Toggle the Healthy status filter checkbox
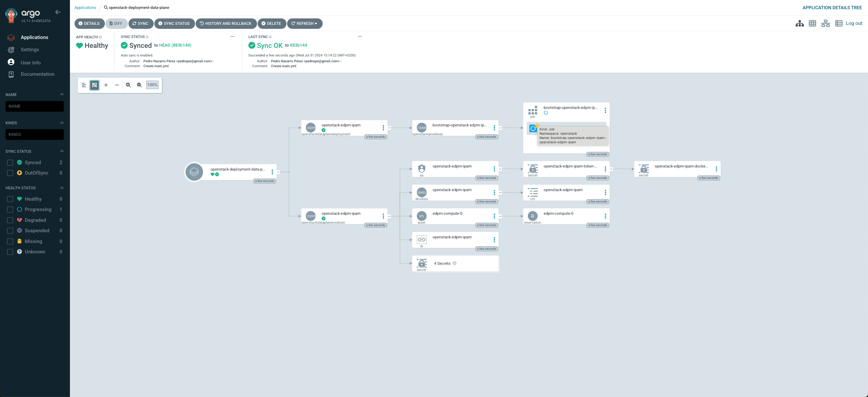Screen dimensions: 868x397 coord(10,198)
